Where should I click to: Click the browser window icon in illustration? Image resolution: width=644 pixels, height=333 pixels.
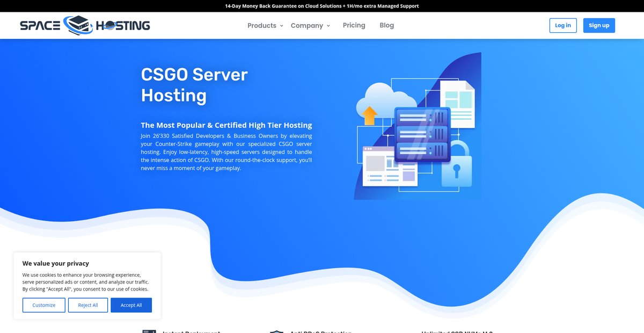click(x=390, y=166)
